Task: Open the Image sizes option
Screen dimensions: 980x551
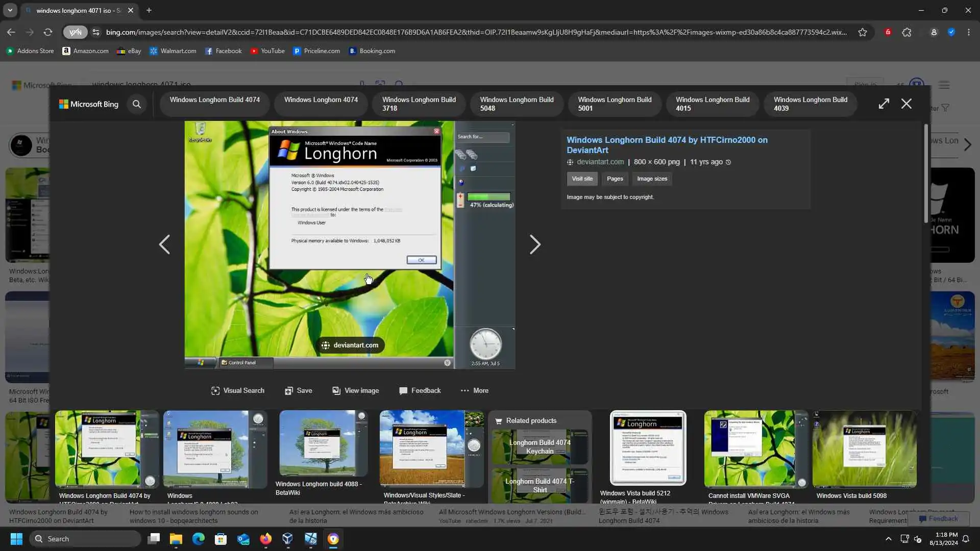Action: coord(652,179)
